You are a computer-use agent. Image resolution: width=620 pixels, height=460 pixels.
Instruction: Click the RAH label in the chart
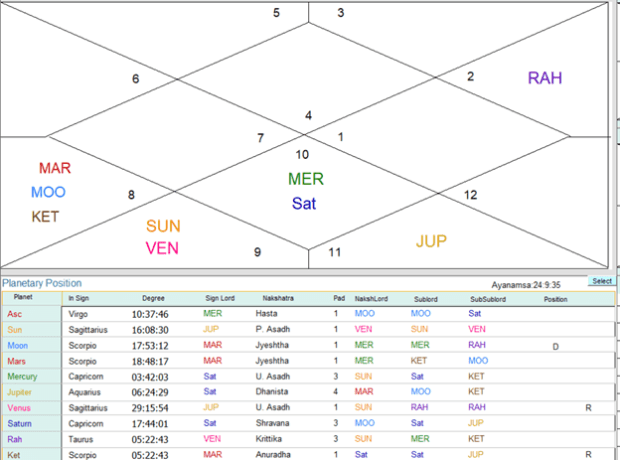(x=547, y=78)
